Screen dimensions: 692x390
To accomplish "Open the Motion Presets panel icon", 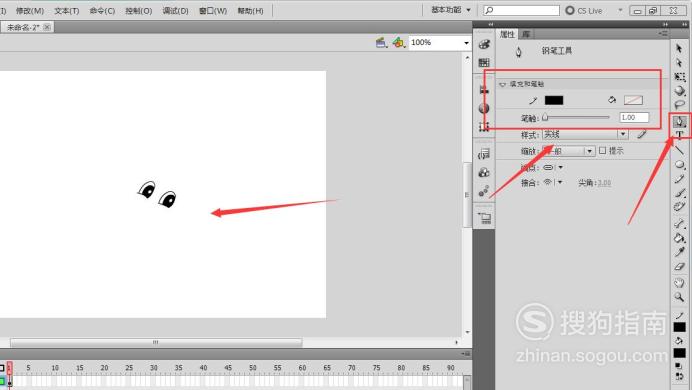I will (484, 191).
